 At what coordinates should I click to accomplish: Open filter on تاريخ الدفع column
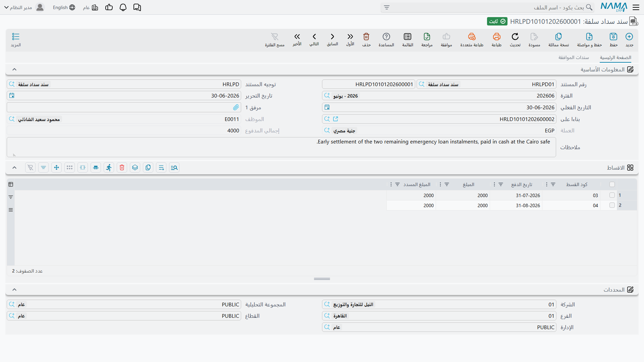point(501,184)
